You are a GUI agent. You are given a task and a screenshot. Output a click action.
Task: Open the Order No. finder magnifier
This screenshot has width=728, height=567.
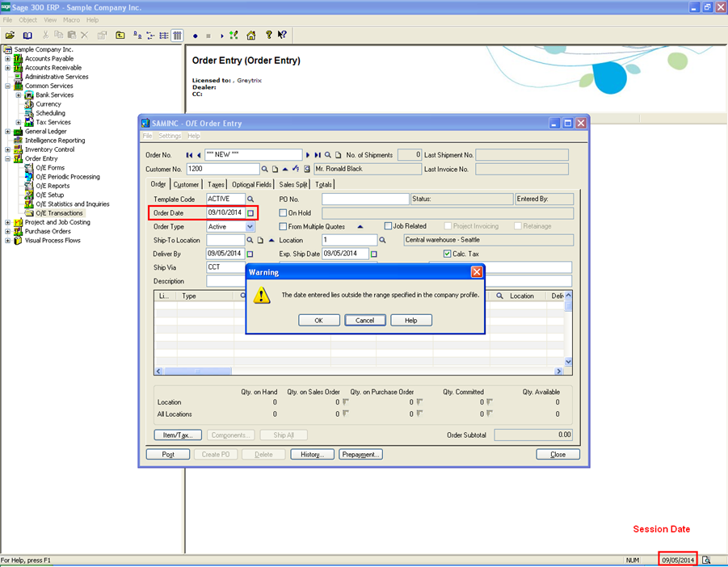(328, 155)
